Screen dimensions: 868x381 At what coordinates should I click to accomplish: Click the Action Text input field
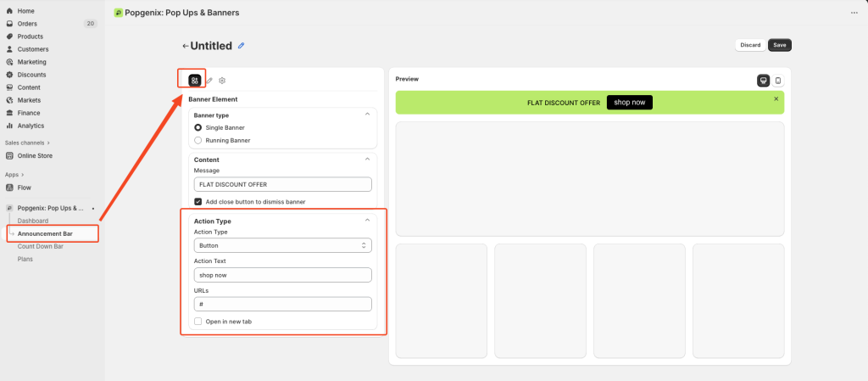tap(283, 275)
